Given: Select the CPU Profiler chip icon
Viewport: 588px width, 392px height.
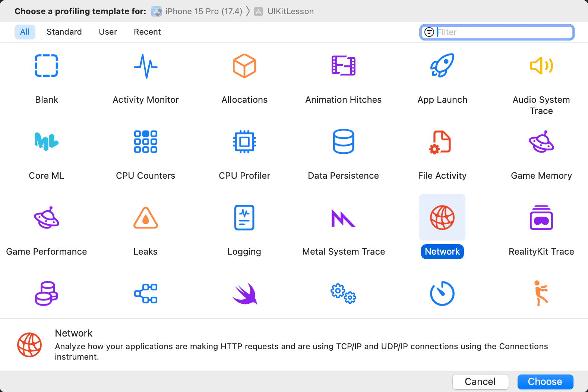Looking at the screenshot, I should click(244, 141).
